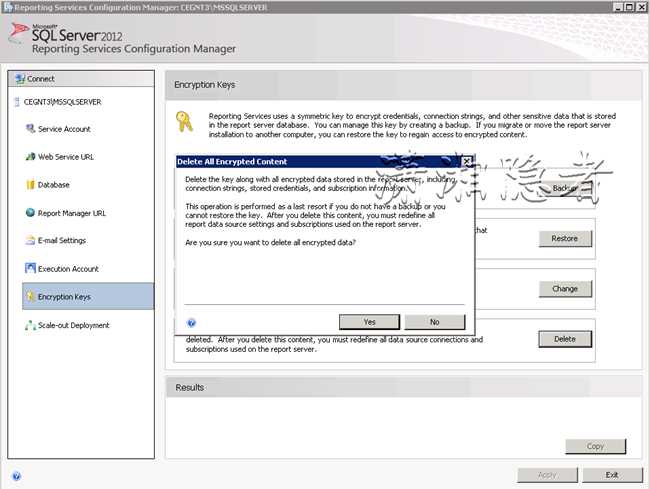Screen dimensions: 650x489
Task: Click the Change button
Action: point(565,289)
